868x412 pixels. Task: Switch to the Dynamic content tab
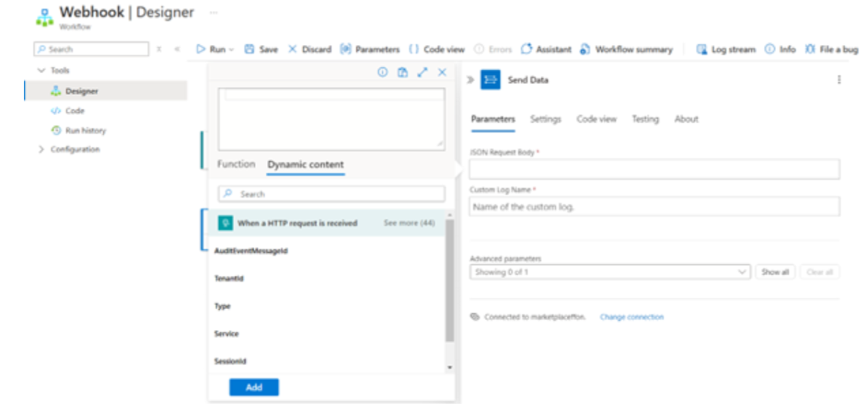305,165
